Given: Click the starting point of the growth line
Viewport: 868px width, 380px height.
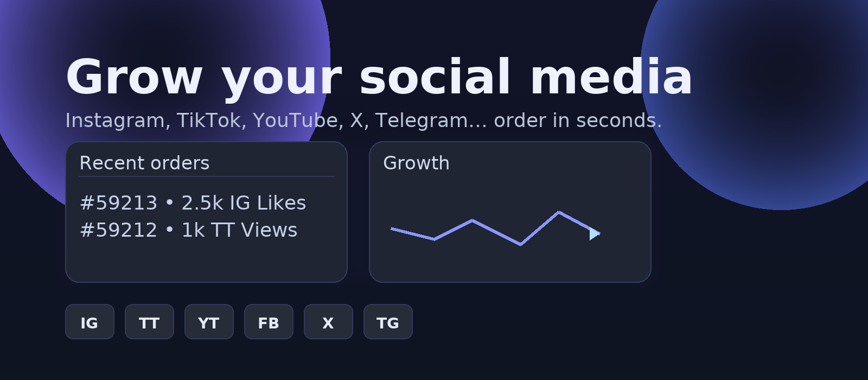Looking at the screenshot, I should [x=392, y=229].
